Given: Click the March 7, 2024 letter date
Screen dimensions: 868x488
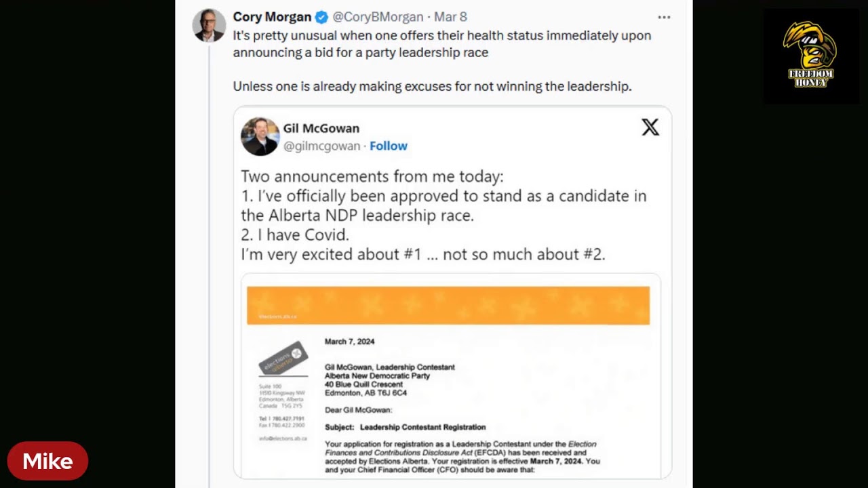Looking at the screenshot, I should 349,342.
